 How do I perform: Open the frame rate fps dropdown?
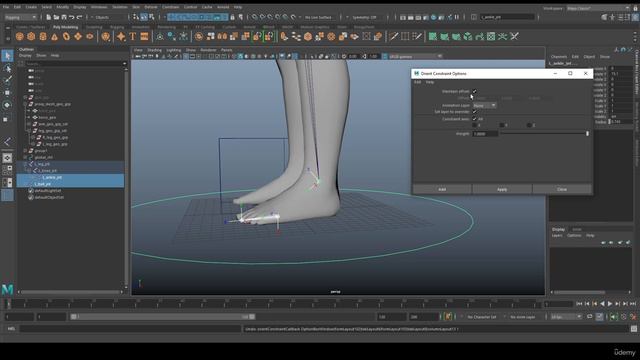(566, 317)
